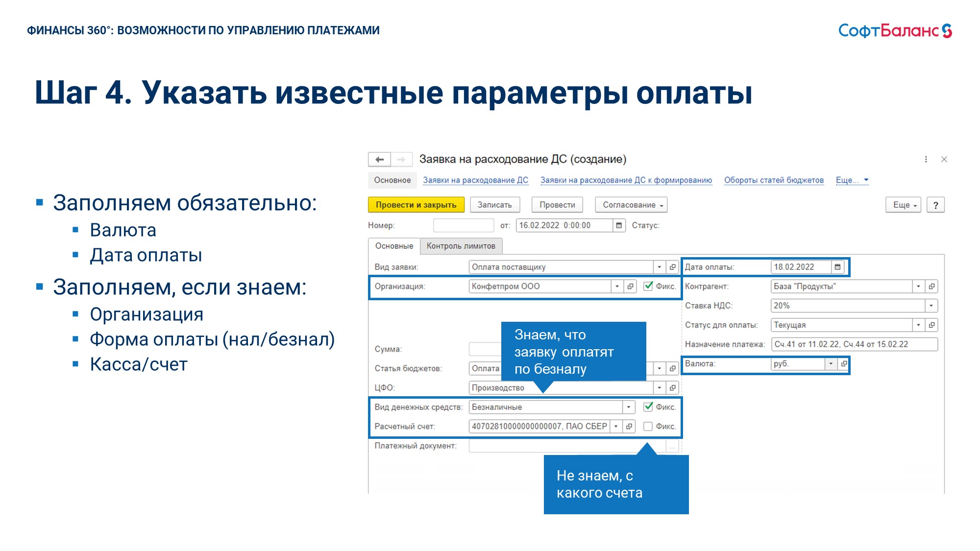Open calendar picker for Дата оплаты

click(837, 267)
